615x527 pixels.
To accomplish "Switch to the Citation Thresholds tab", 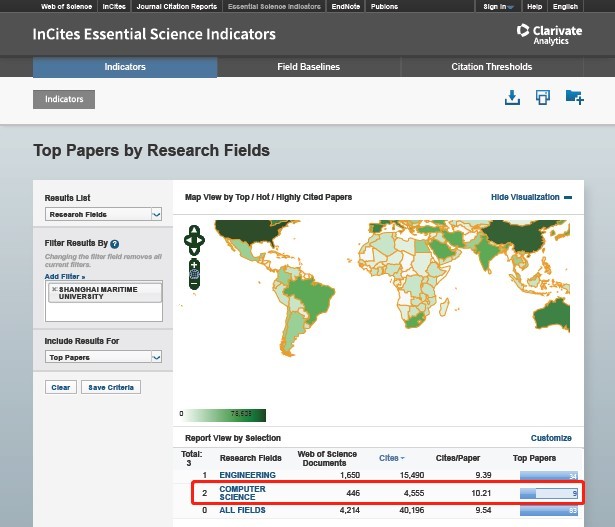I will tap(491, 67).
